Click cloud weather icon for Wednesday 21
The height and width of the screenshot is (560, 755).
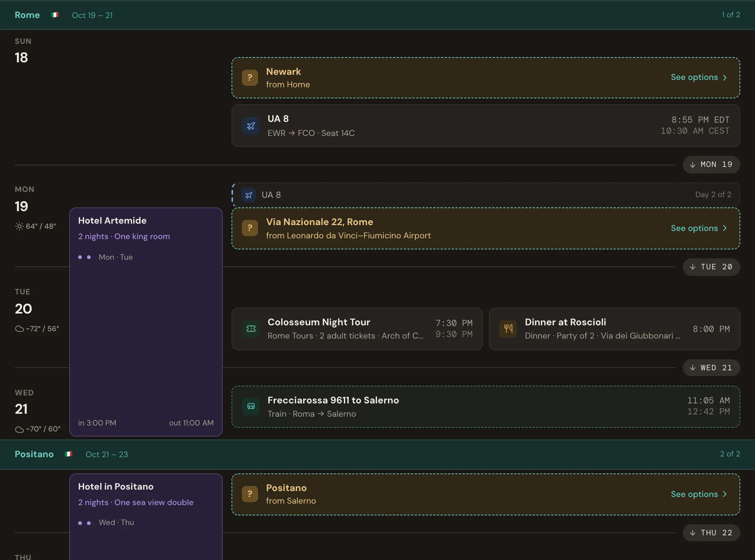click(x=19, y=429)
